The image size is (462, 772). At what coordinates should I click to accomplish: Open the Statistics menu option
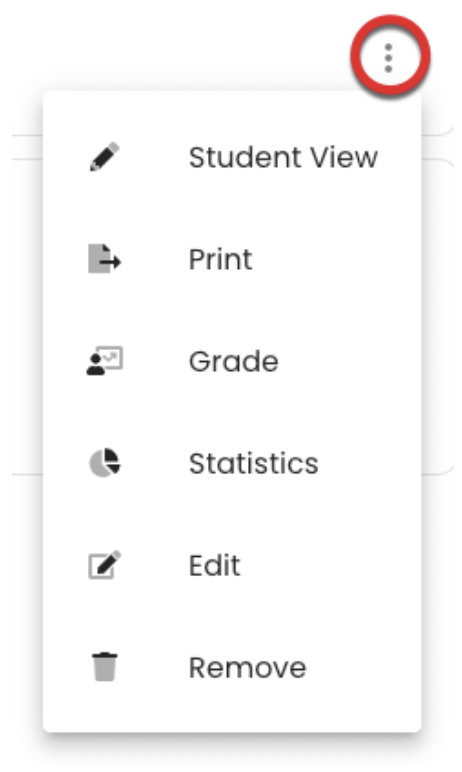[232, 463]
